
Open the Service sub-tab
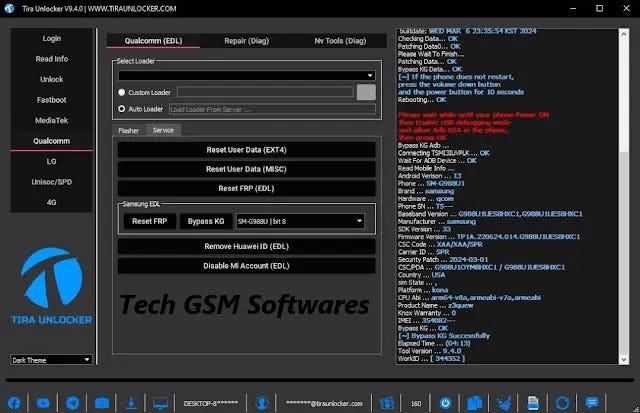click(x=163, y=130)
